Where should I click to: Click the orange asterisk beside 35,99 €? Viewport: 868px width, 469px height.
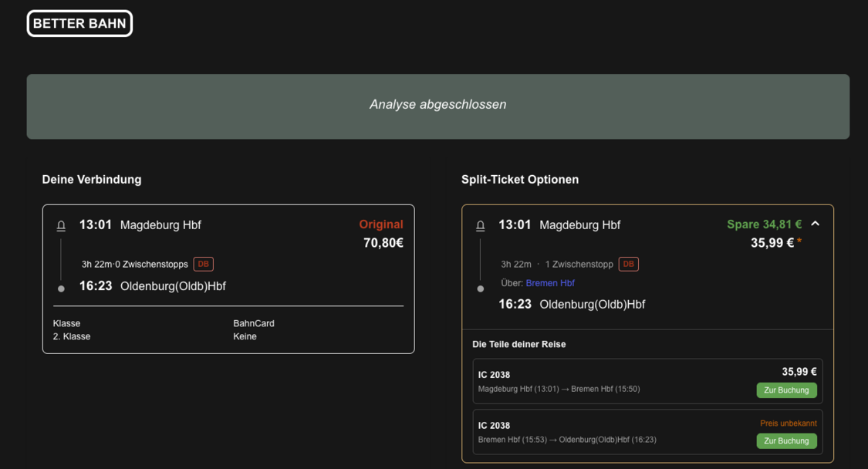(x=799, y=243)
